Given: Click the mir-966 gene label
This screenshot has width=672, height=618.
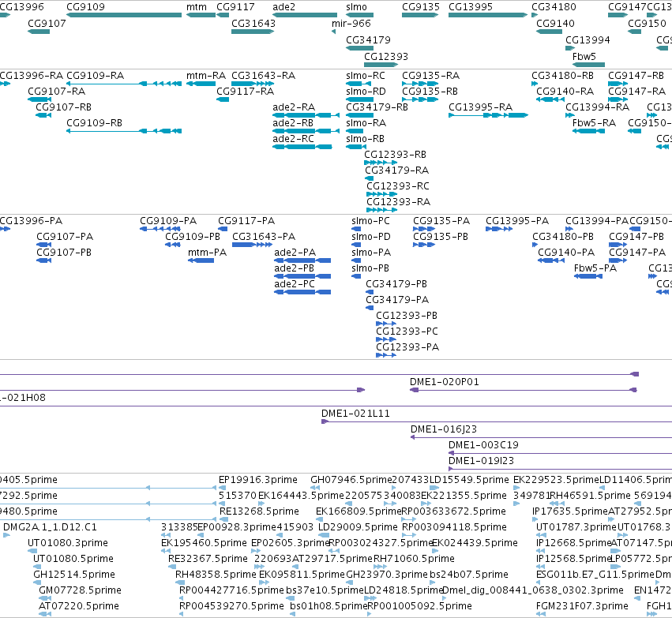Looking at the screenshot, I should [x=351, y=23].
